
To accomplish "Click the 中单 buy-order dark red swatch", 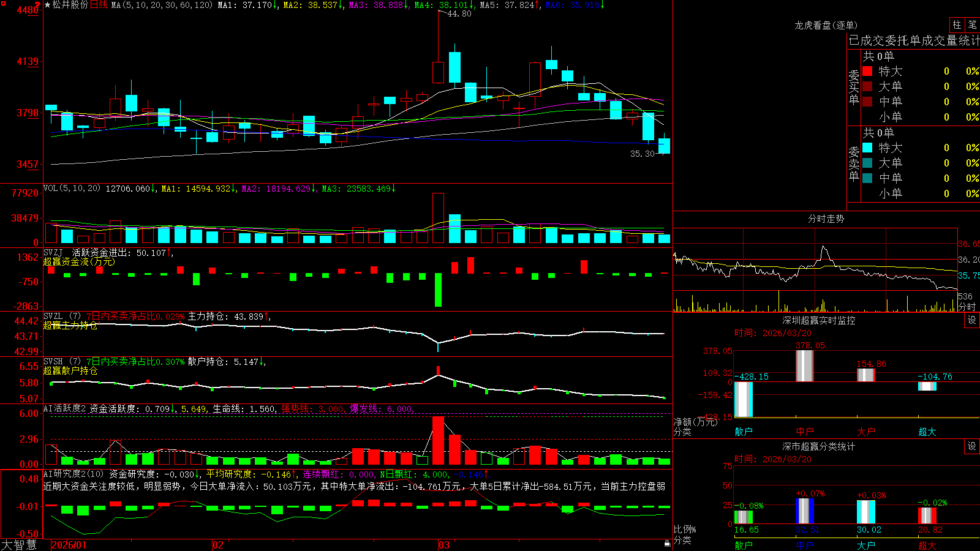I will tap(867, 102).
